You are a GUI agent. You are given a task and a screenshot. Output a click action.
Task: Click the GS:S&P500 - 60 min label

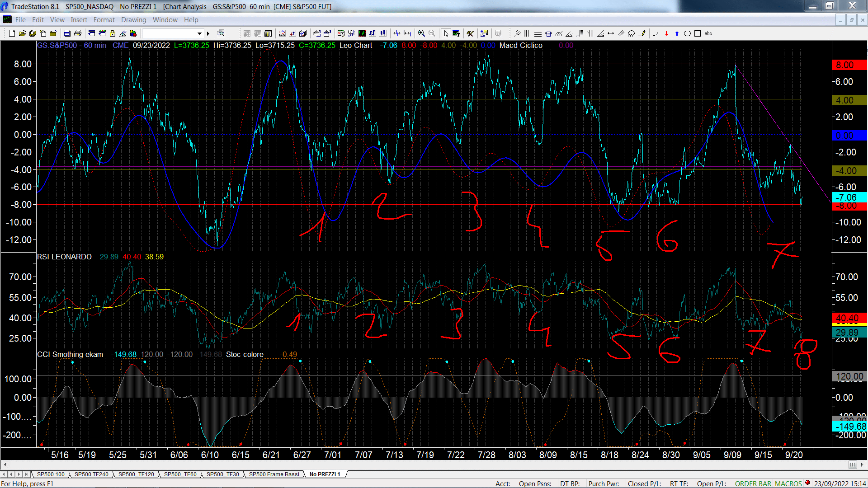[x=71, y=45]
